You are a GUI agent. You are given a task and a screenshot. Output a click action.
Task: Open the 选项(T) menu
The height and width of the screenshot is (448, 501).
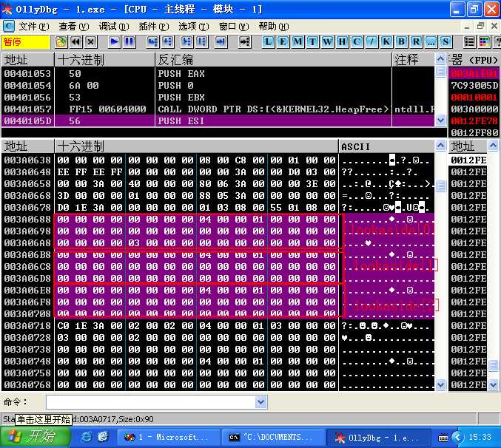(x=194, y=26)
